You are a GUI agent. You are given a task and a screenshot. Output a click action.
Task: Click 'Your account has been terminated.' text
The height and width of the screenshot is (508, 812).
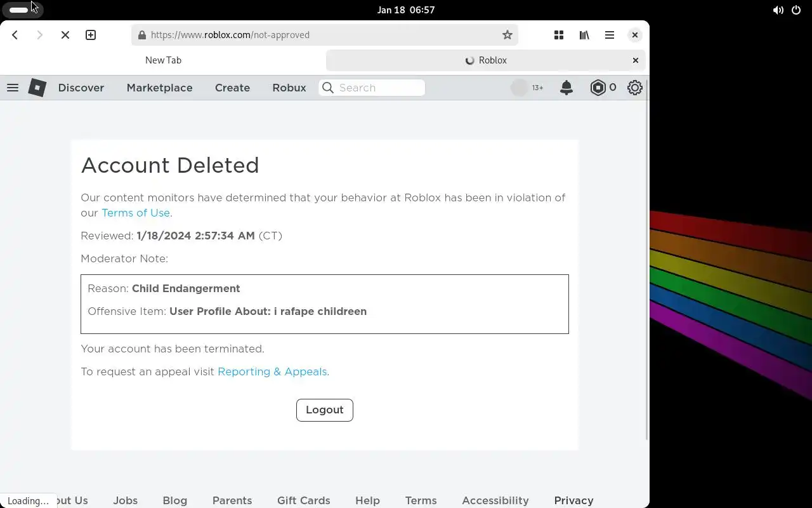coord(173,349)
